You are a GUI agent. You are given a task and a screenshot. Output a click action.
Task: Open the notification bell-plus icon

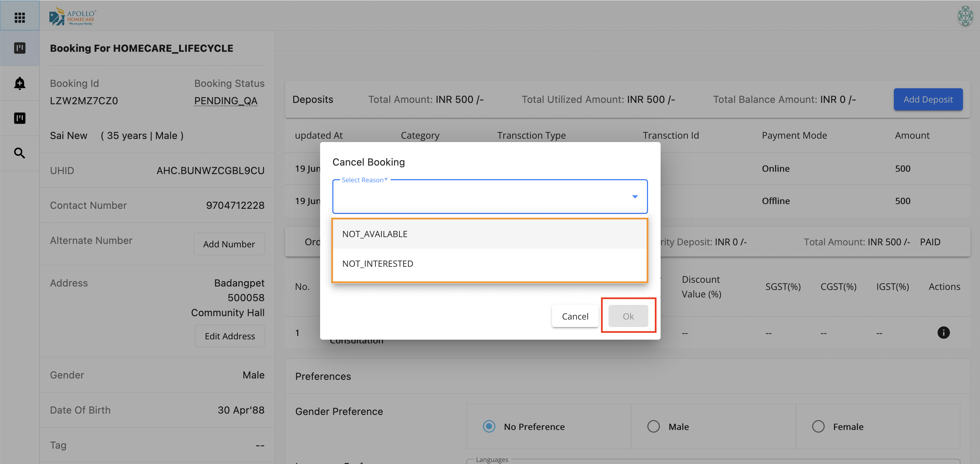click(x=19, y=83)
